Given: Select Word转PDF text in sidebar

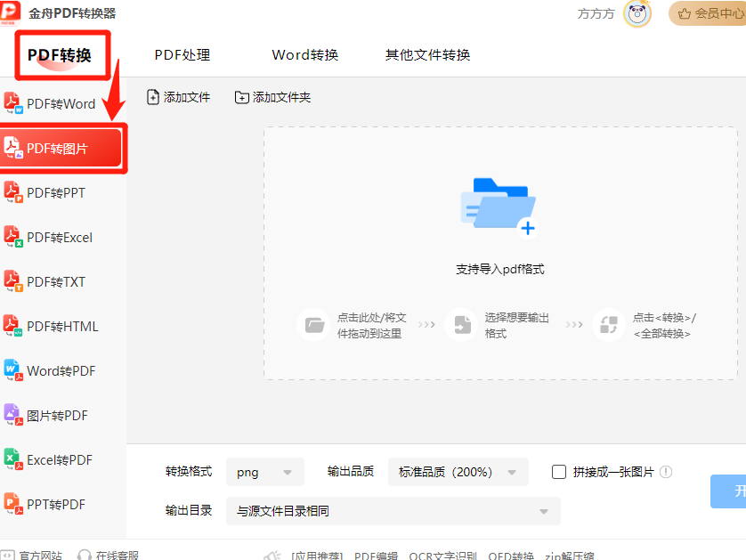Looking at the screenshot, I should 61,370.
